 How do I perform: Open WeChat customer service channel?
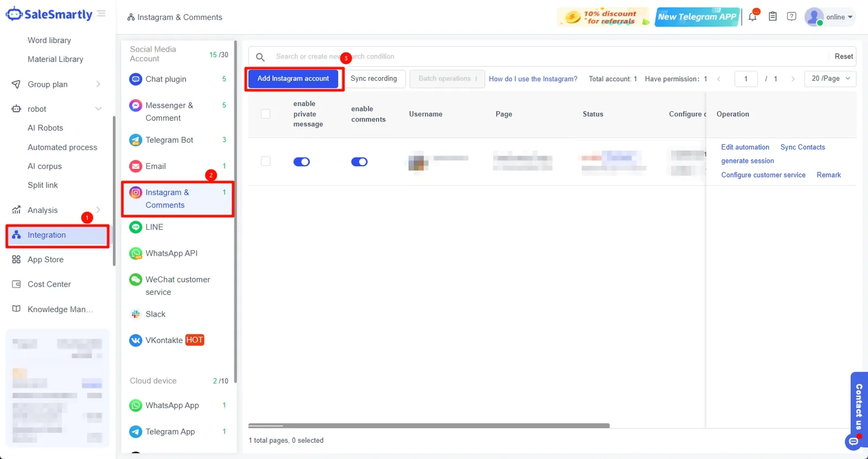[x=178, y=286]
